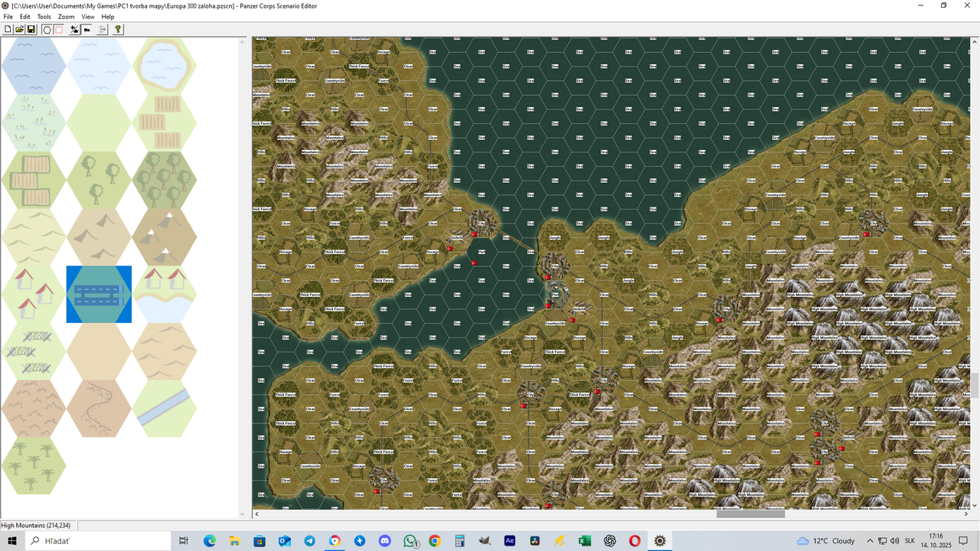
Task: Click the Hľadať taskbar search box
Action: [x=100, y=540]
